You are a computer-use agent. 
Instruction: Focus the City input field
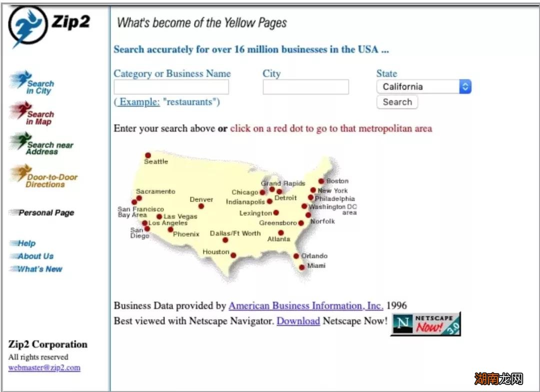click(305, 87)
